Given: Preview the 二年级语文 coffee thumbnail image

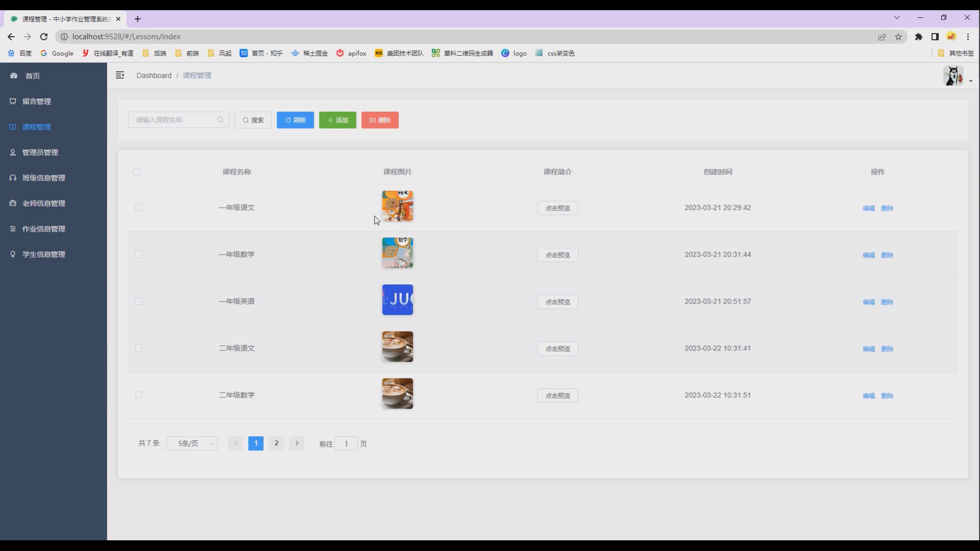Looking at the screenshot, I should coord(398,347).
